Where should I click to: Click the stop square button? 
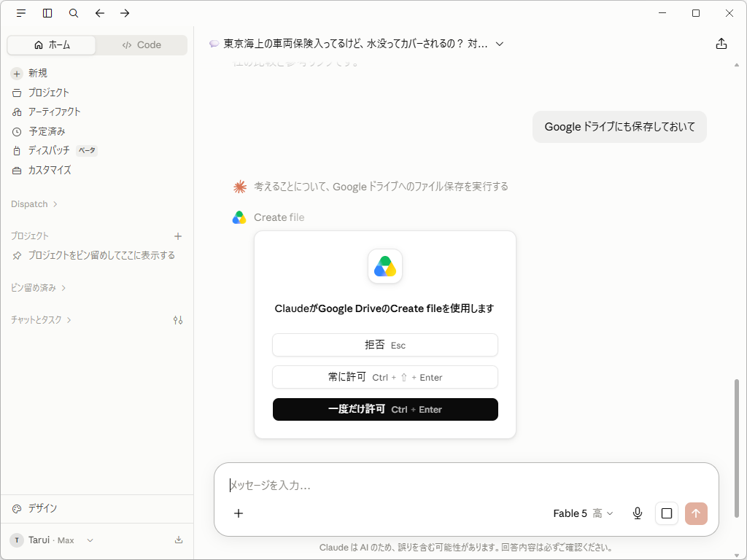[x=667, y=513]
